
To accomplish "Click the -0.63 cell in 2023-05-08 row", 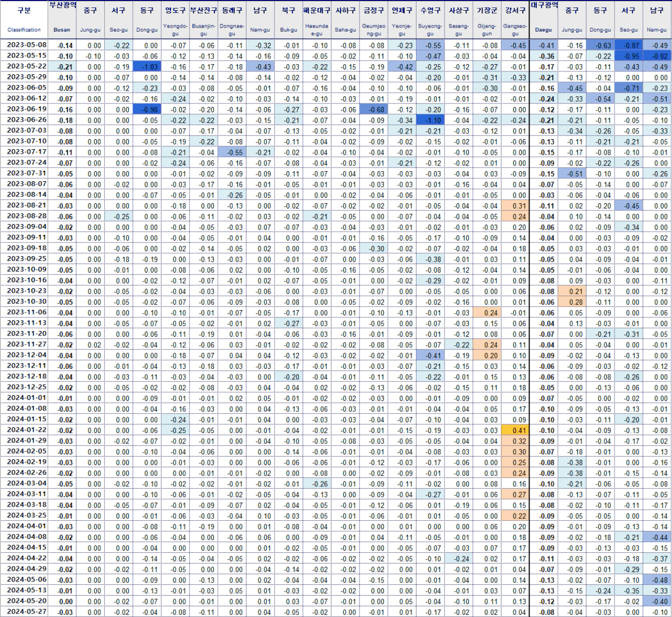I will click(x=600, y=45).
